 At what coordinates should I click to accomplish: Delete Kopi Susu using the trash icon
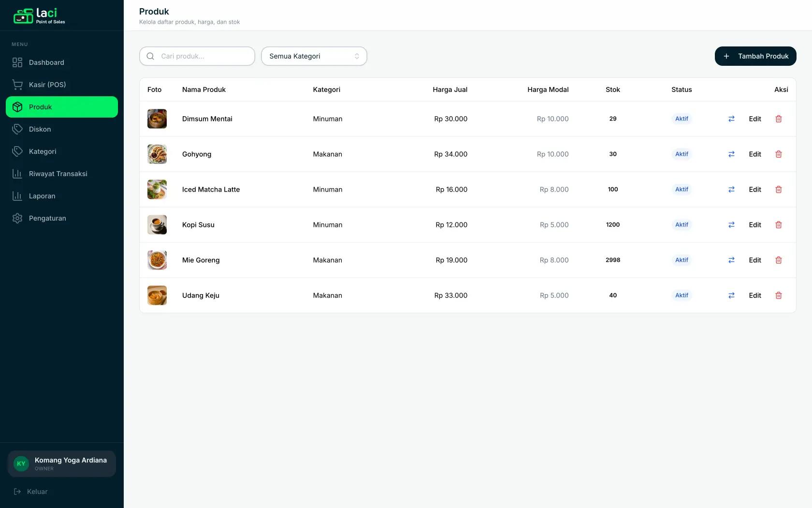(779, 224)
